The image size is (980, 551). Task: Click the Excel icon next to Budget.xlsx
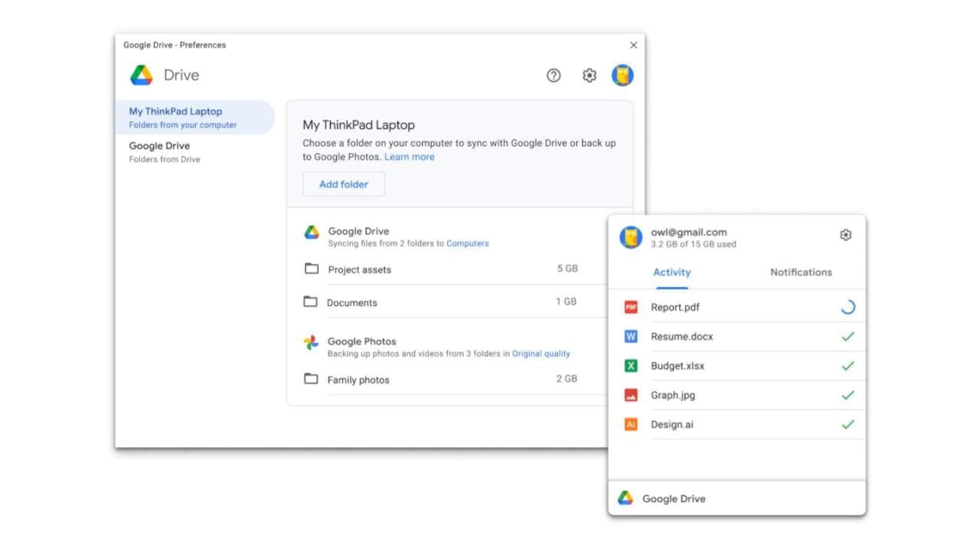coord(630,365)
